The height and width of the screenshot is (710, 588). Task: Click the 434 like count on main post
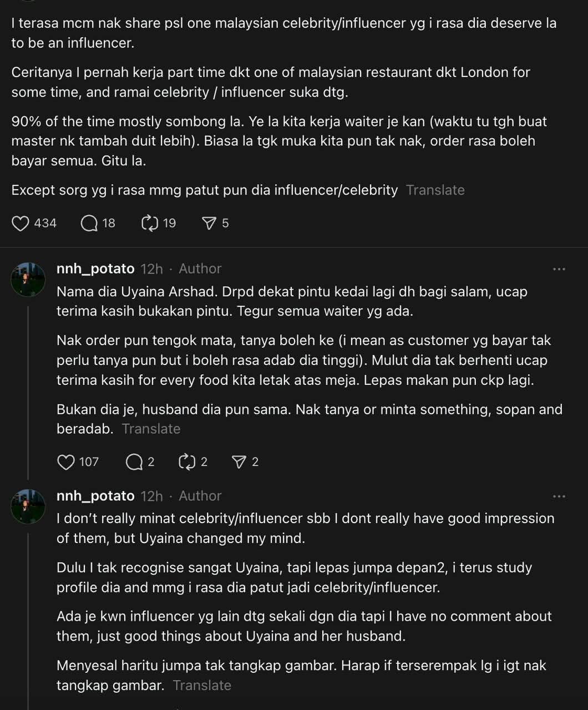pyautogui.click(x=45, y=224)
